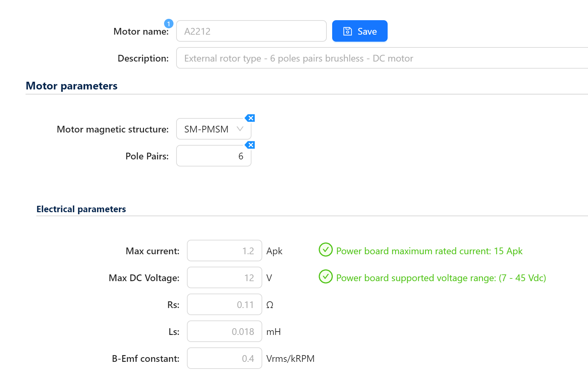Viewport: 588px width, 380px height.
Task: Open the Motor magnetic structure dropdown
Action: click(x=213, y=129)
